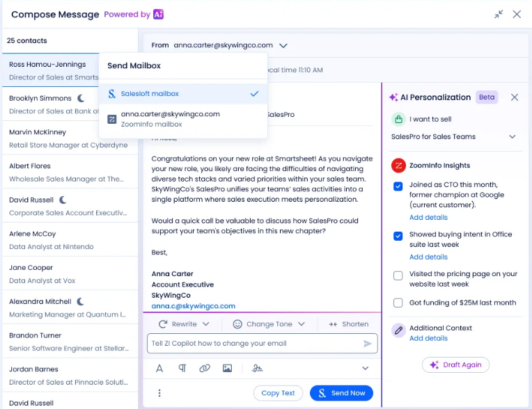Click moon icon next to Brooklyn Simmons
Image resolution: width=532 pixels, height=409 pixels.
point(81,98)
